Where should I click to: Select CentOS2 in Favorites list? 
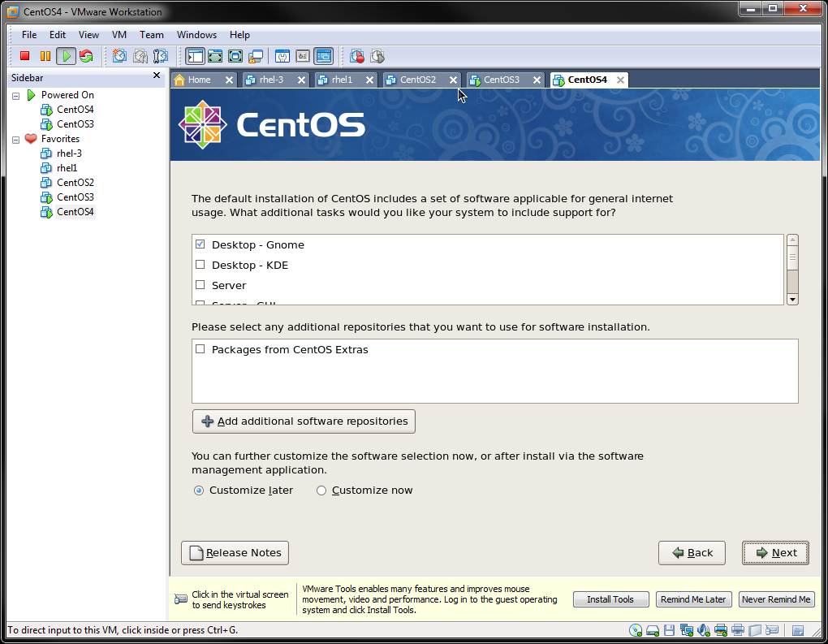tap(75, 183)
